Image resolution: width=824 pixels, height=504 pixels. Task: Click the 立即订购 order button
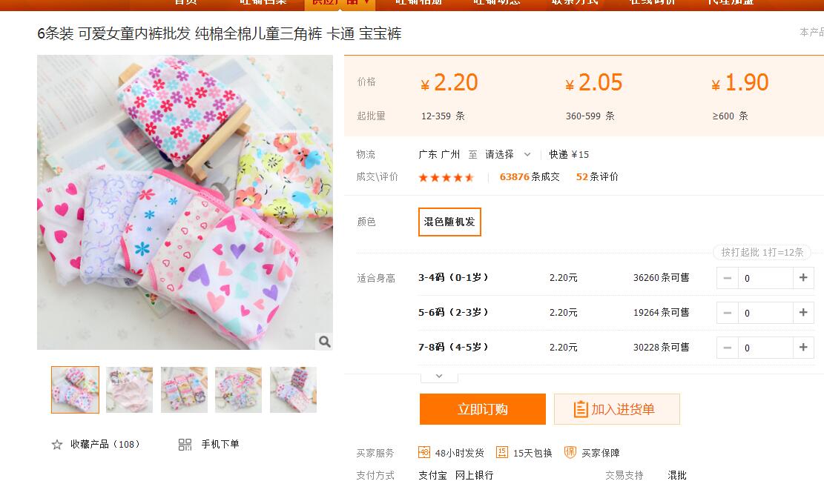[x=482, y=409]
